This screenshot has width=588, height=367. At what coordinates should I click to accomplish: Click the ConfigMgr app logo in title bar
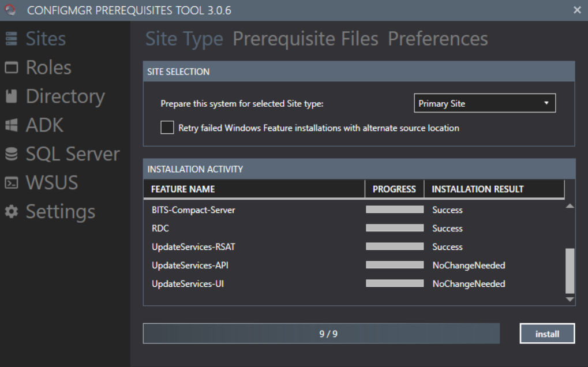click(10, 10)
